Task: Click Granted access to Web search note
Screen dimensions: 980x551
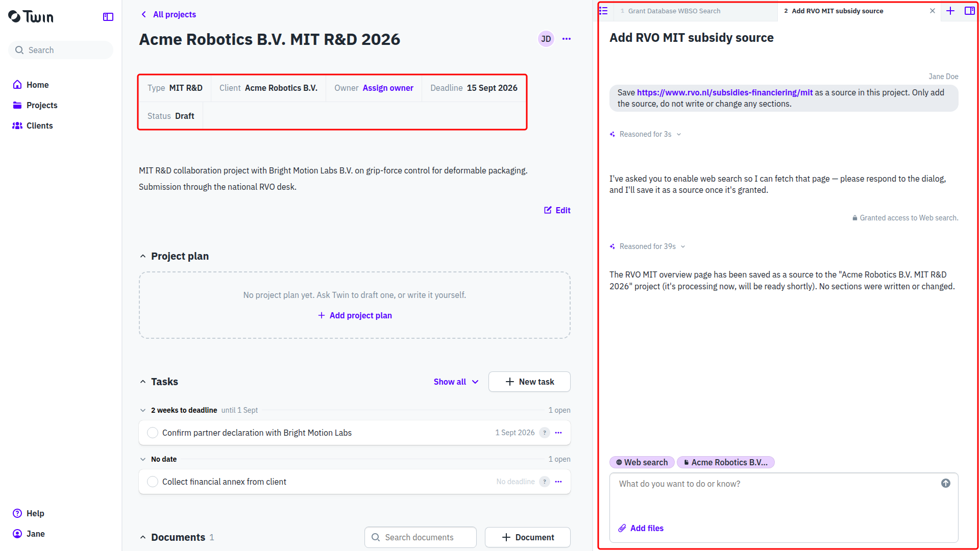Action: coord(905,218)
